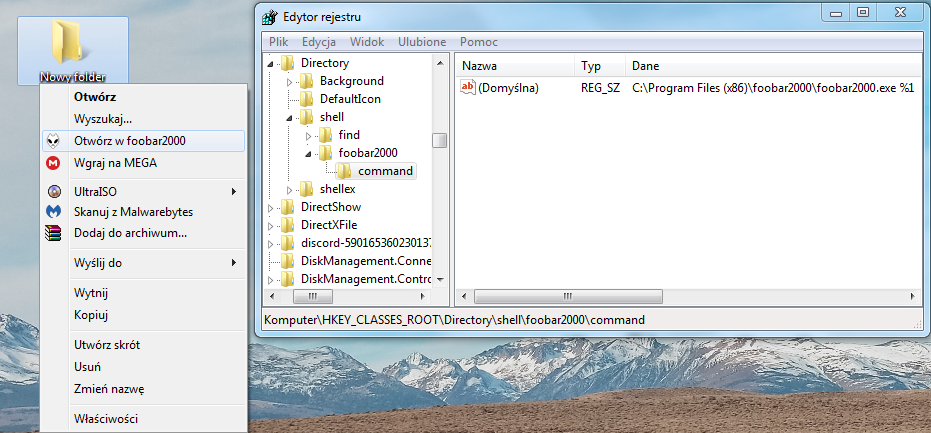This screenshot has width=931, height=433.
Task: Click the Nowy folder desktop icon
Action: (72, 50)
